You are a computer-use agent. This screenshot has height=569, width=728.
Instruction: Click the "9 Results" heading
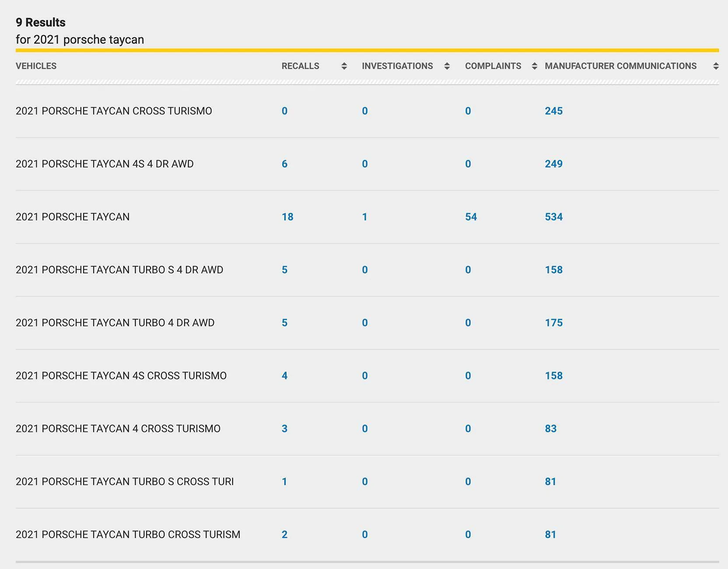(41, 22)
